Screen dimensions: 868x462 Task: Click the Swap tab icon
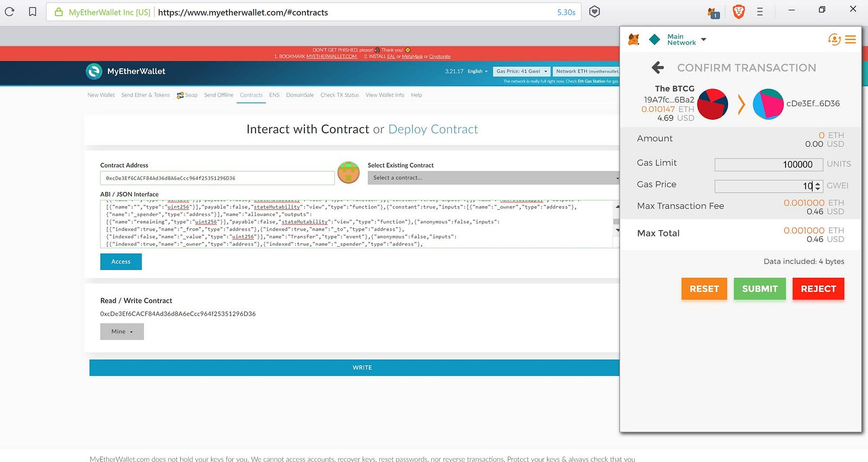tap(180, 95)
